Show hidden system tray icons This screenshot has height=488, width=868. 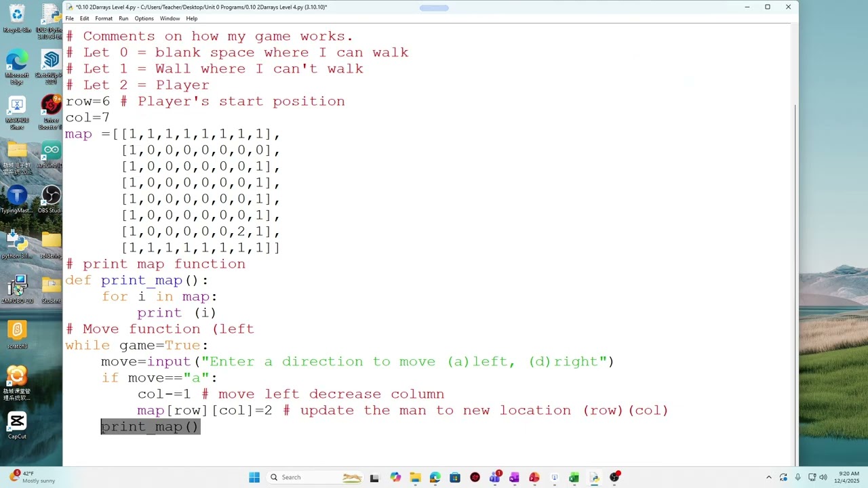768,477
